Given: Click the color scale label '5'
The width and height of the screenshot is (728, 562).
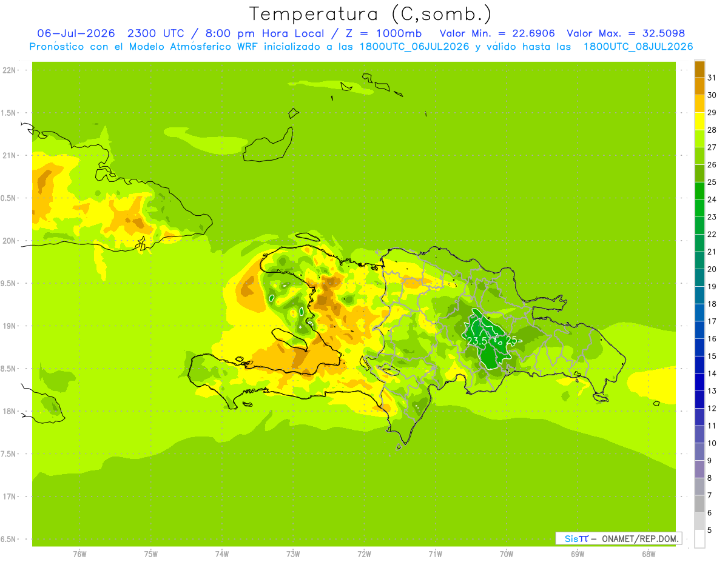Looking at the screenshot, I should (x=710, y=530).
